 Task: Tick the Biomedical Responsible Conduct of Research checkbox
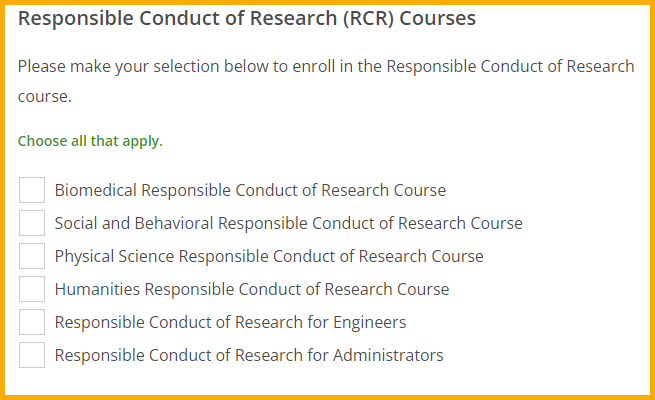pos(32,190)
